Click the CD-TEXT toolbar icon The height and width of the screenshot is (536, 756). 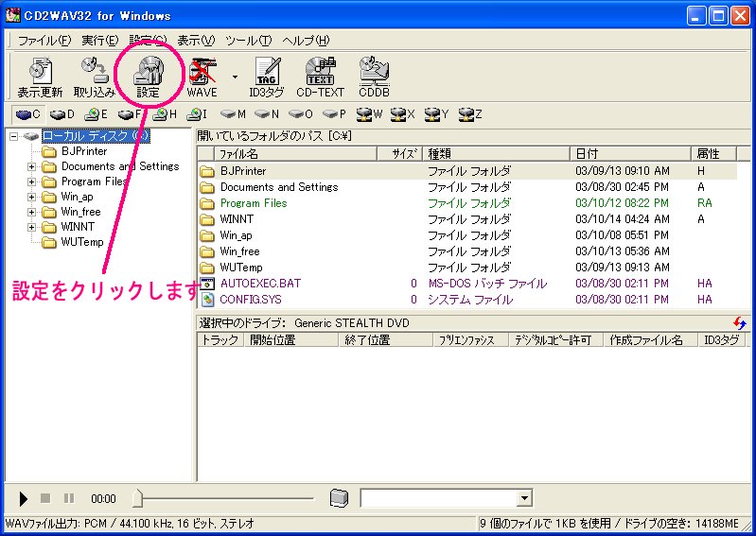tap(320, 76)
